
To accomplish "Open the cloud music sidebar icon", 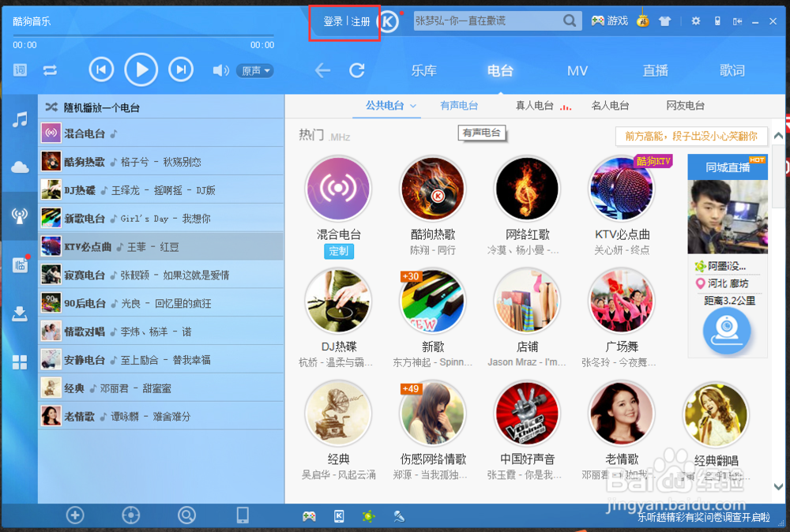I will click(20, 167).
